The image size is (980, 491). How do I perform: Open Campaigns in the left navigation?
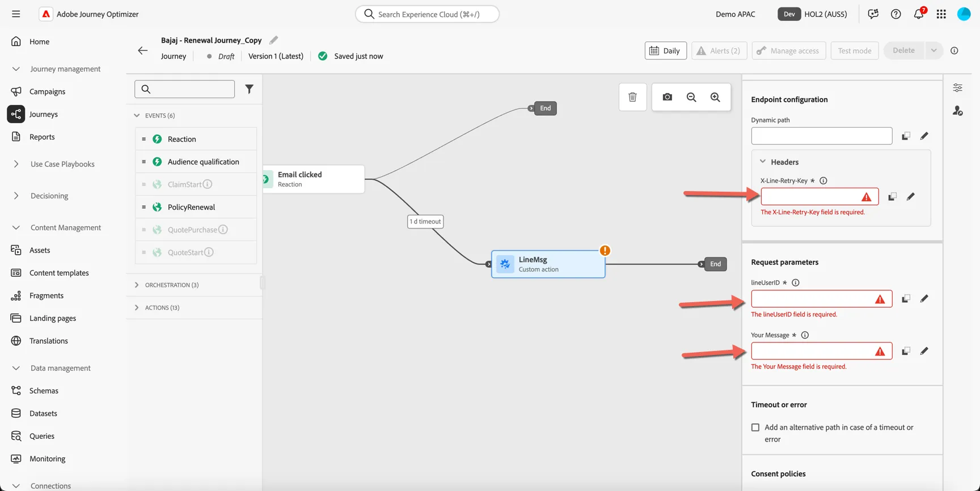coord(47,91)
